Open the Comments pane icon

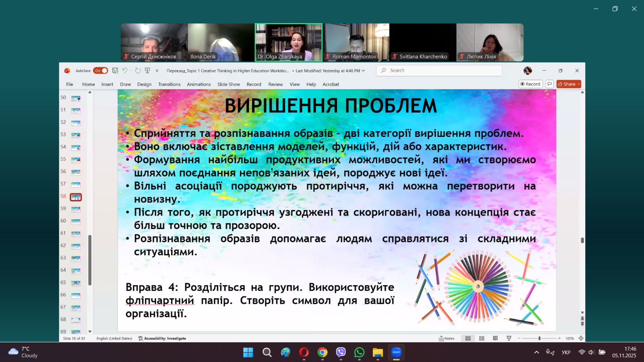pyautogui.click(x=549, y=84)
